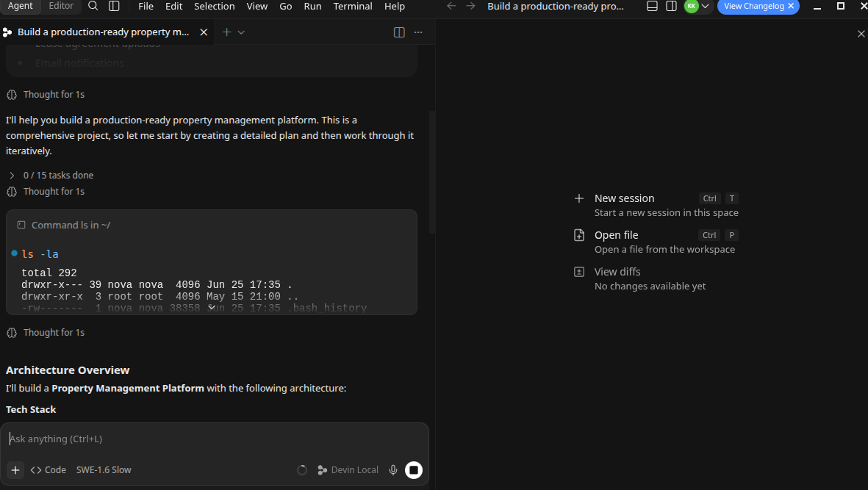Open the Help menu
The image size is (868, 490).
(x=395, y=6)
